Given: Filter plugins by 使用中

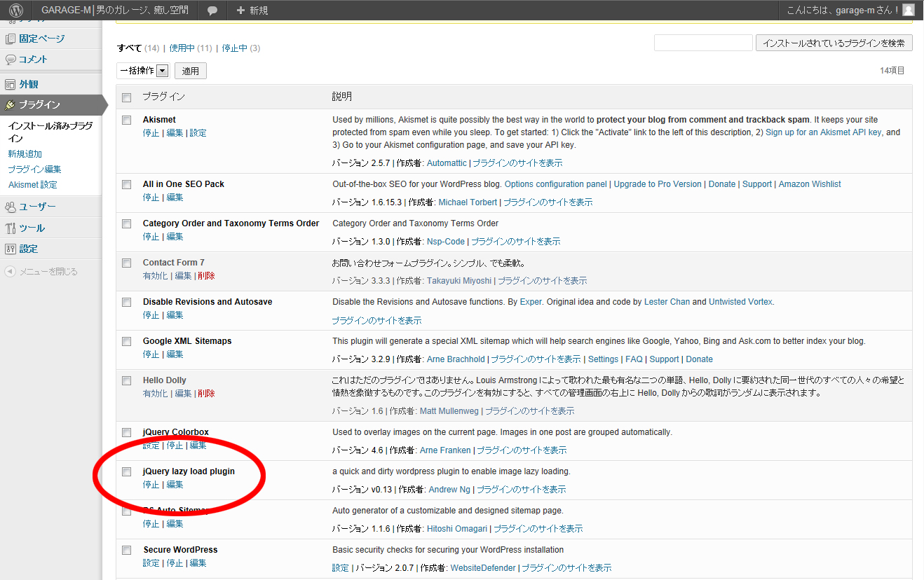Looking at the screenshot, I should coord(181,48).
